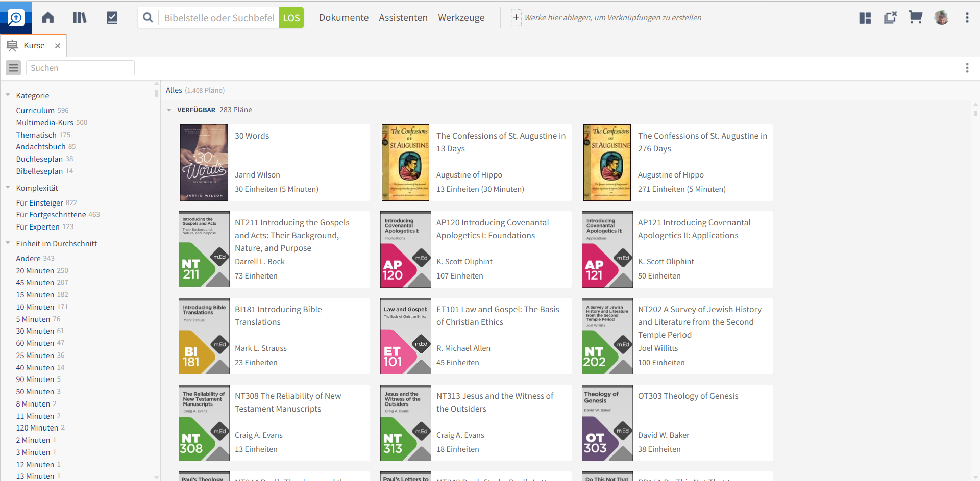Open the AP121 course cover
The image size is (980, 481).
pyautogui.click(x=607, y=249)
